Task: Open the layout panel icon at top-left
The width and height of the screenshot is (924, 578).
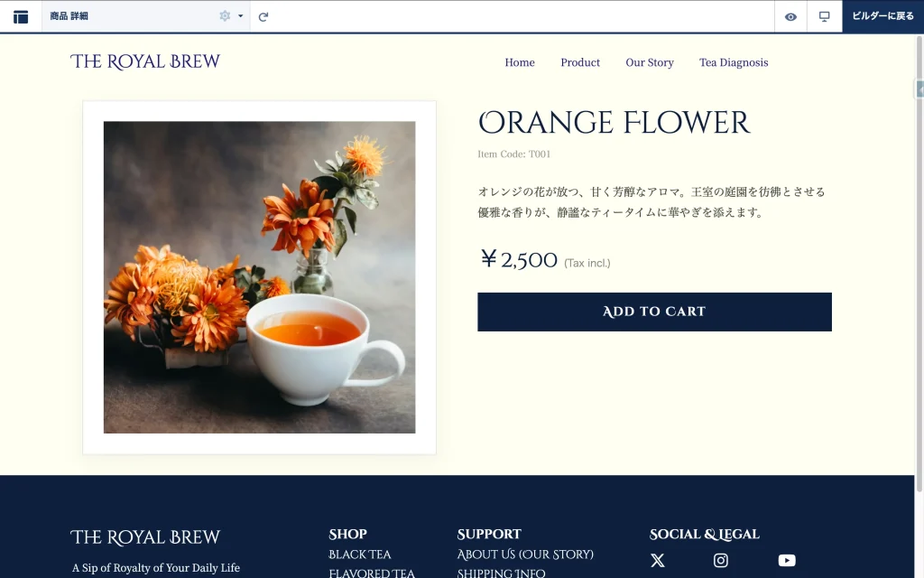Action: (21, 16)
